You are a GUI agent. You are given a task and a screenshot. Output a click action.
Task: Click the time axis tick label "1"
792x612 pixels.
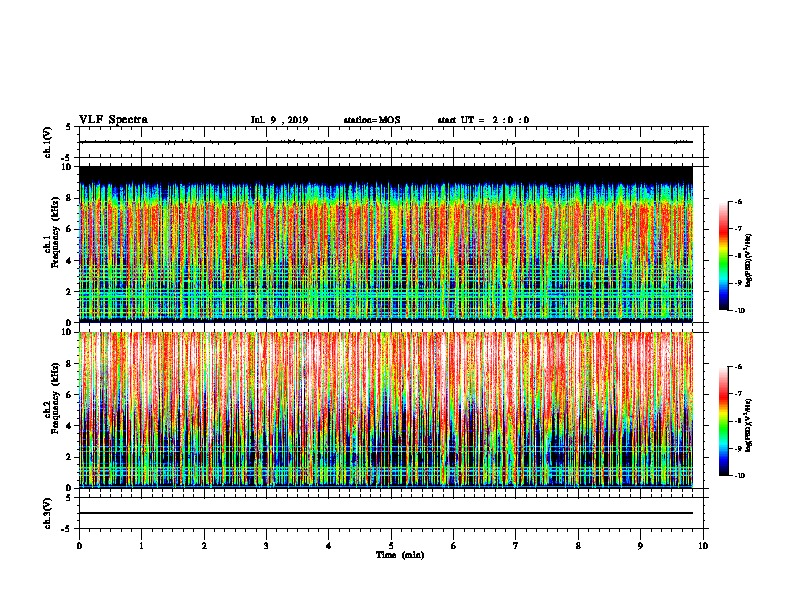(x=141, y=546)
